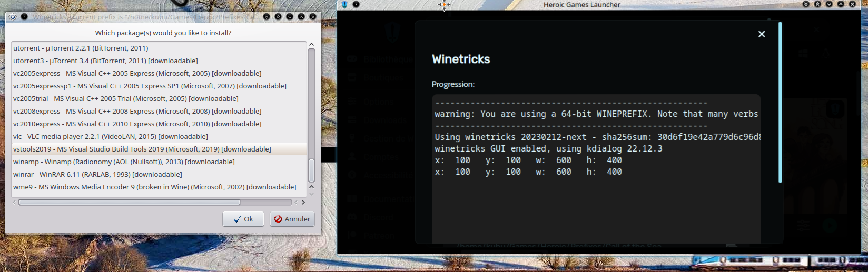This screenshot has width=868, height=272.
Task: Minimize the Winetricks package window
Action: (290, 17)
